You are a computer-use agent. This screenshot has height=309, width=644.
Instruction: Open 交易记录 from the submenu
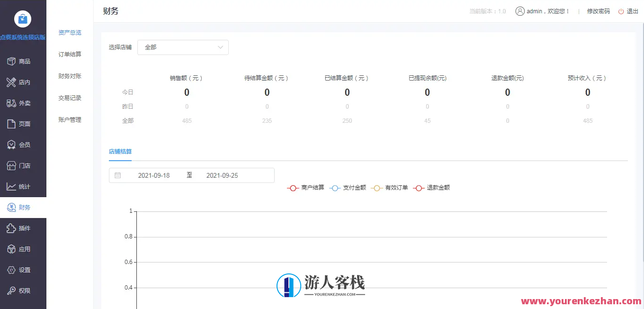click(70, 98)
